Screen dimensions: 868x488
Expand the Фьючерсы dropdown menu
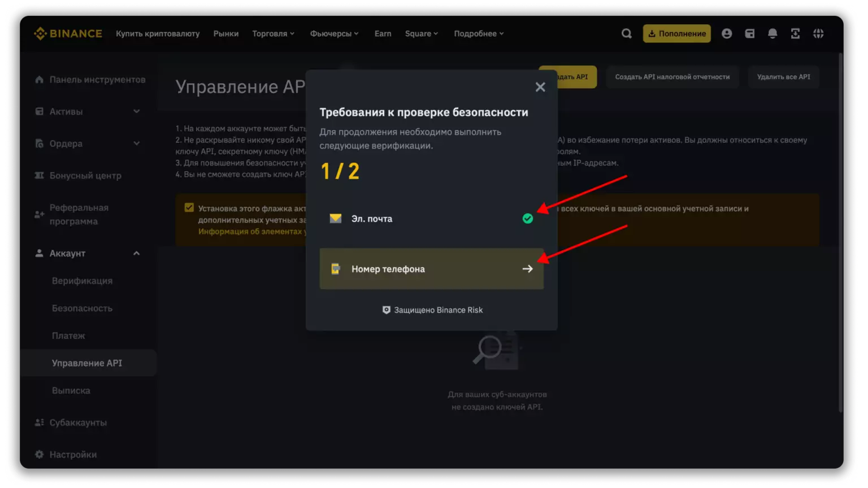click(x=335, y=34)
